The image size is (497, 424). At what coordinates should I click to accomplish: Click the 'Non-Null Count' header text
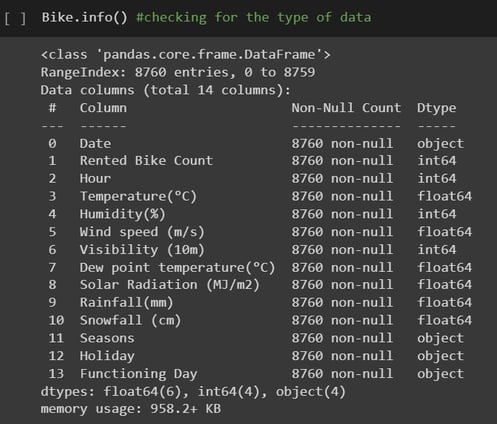click(x=346, y=108)
